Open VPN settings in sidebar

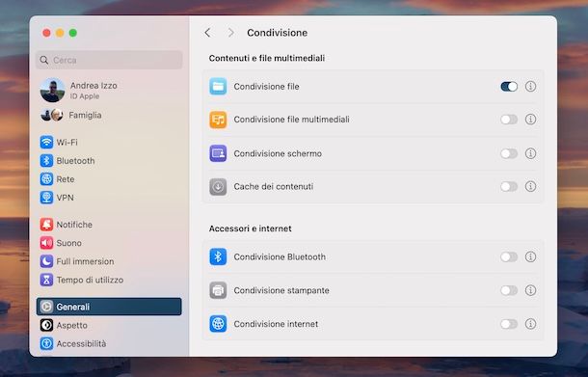pyautogui.click(x=109, y=198)
